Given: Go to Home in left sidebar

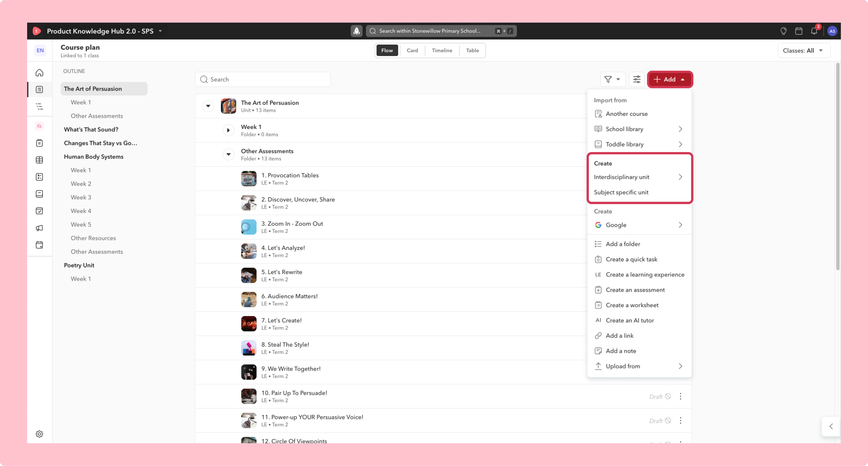Looking at the screenshot, I should click(x=39, y=73).
